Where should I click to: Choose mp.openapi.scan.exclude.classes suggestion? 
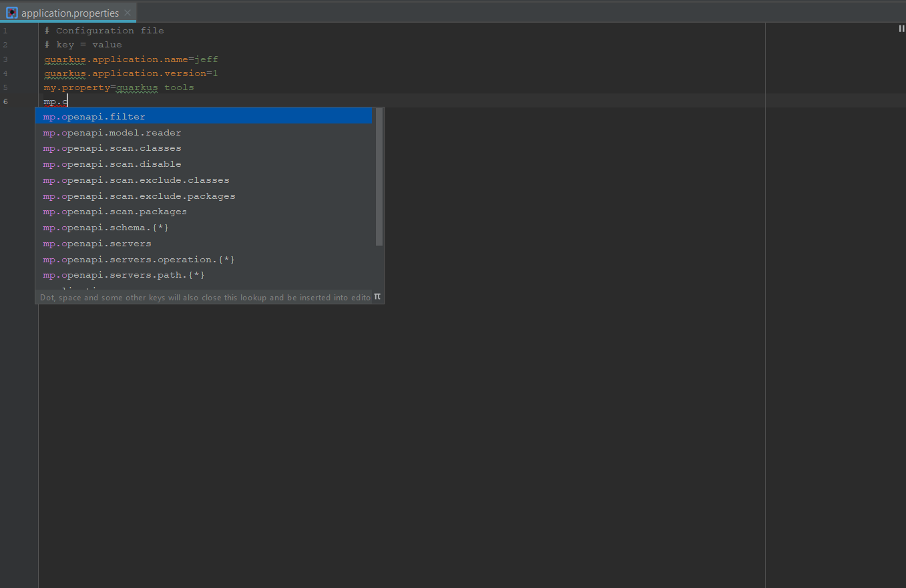(x=204, y=180)
